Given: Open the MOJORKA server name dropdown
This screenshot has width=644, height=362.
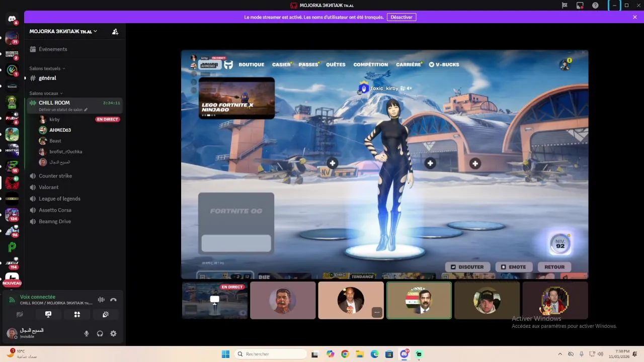Looking at the screenshot, I should (x=63, y=31).
